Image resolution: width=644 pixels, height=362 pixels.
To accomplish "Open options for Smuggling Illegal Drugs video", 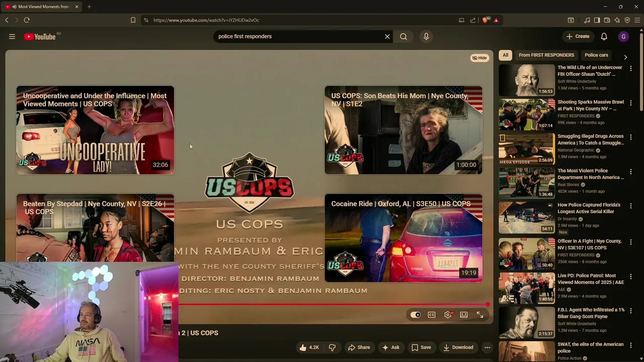I will pyautogui.click(x=630, y=137).
